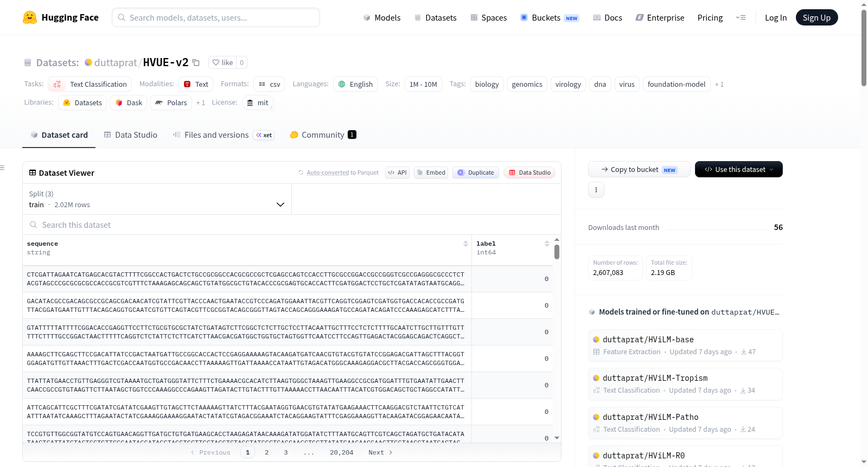Click the Hugging Face logo icon
The width and height of the screenshot is (868, 467).
click(30, 17)
